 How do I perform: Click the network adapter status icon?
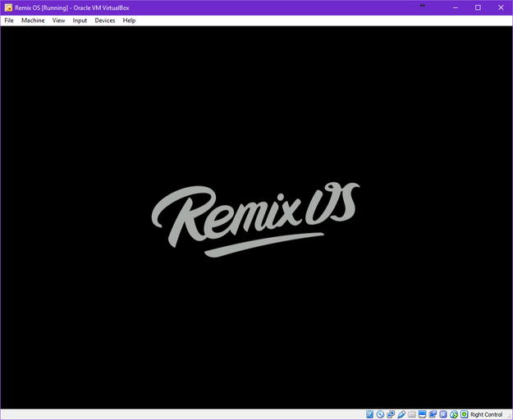click(x=391, y=414)
